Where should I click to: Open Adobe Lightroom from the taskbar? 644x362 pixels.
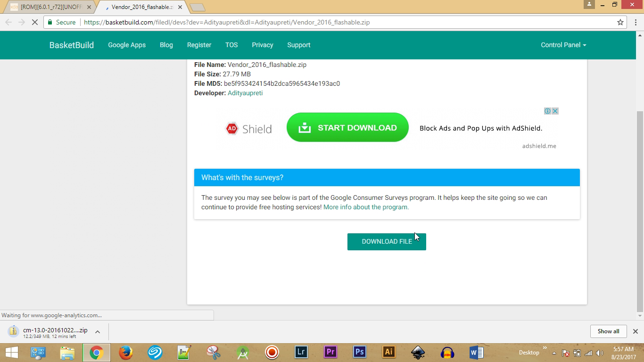coord(301,352)
